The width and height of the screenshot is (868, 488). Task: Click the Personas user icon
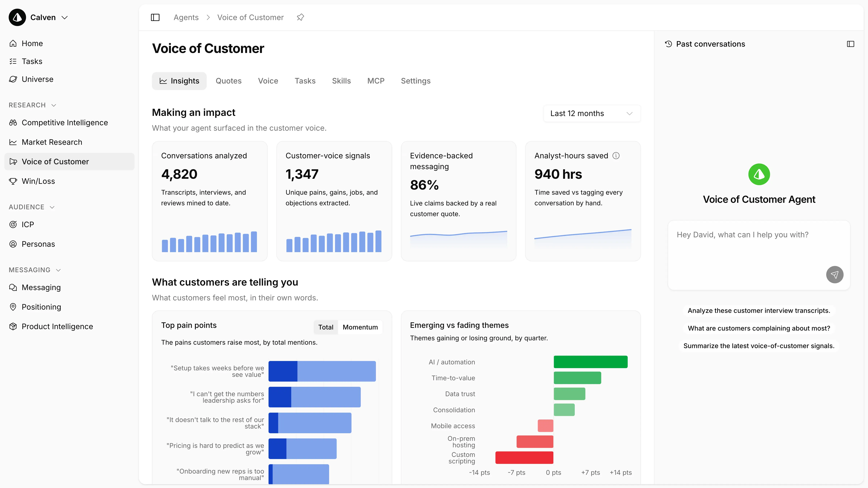13,244
